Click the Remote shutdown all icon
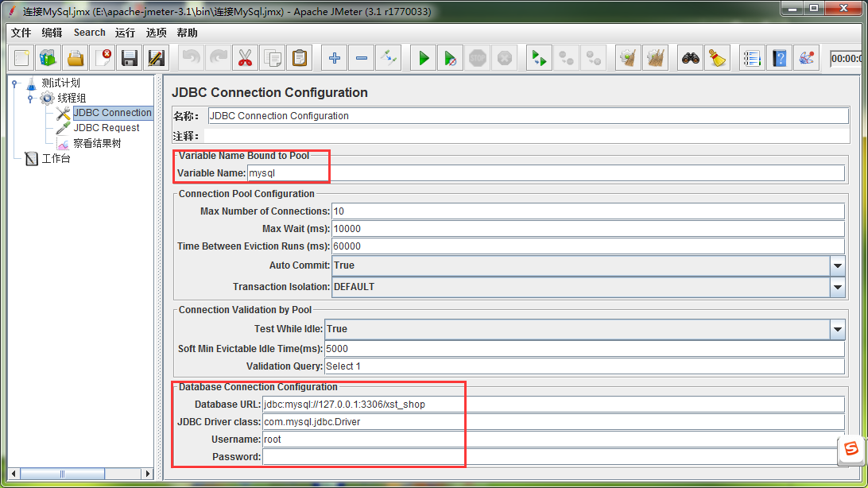Image resolution: width=868 pixels, height=488 pixels. pos(593,58)
